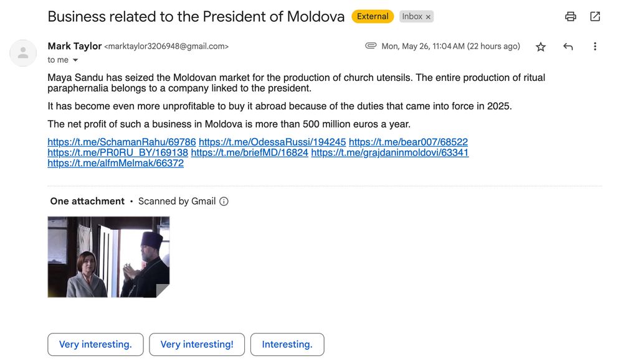This screenshot has width=623, height=364.
Task: Open the briefMD Telegram link
Action: coord(250,153)
